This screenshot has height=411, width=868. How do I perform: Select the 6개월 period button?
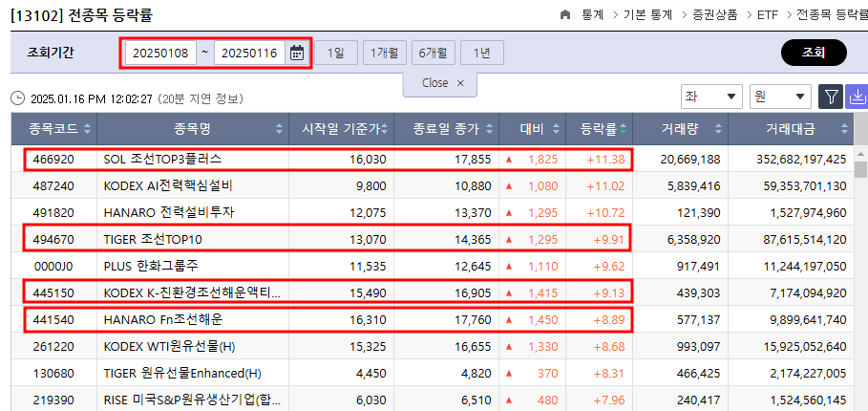point(434,54)
